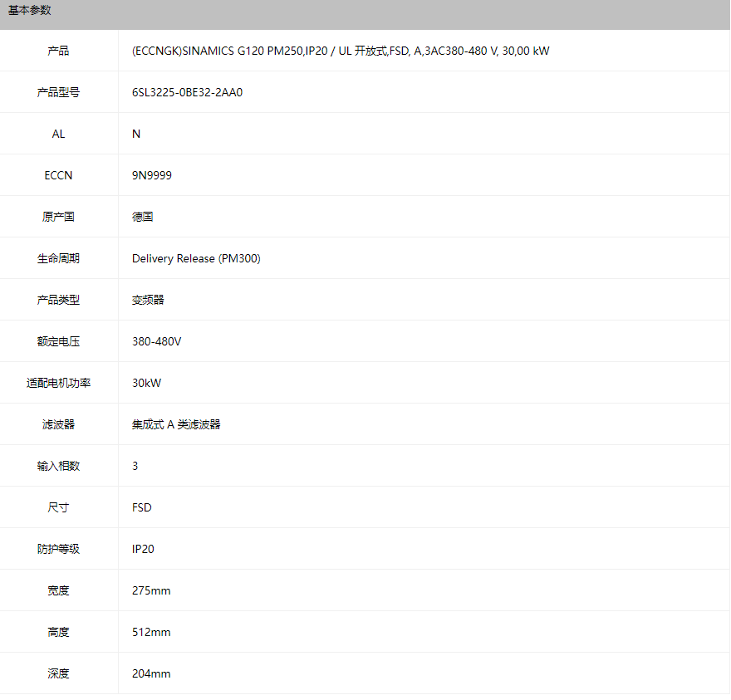Click the input phase count value 3
The image size is (731, 700).
135,466
